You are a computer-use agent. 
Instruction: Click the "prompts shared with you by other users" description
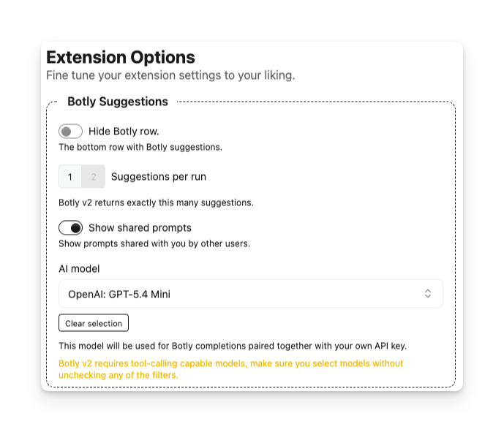click(x=154, y=243)
